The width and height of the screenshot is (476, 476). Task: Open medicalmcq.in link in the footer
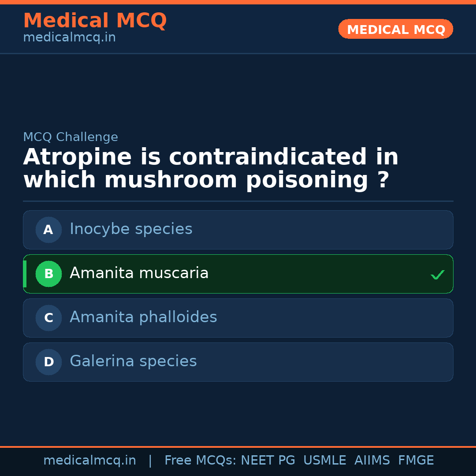pos(89,461)
